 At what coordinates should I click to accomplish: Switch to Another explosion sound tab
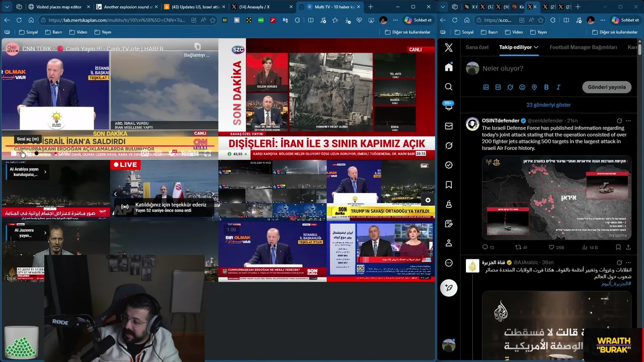(127, 7)
